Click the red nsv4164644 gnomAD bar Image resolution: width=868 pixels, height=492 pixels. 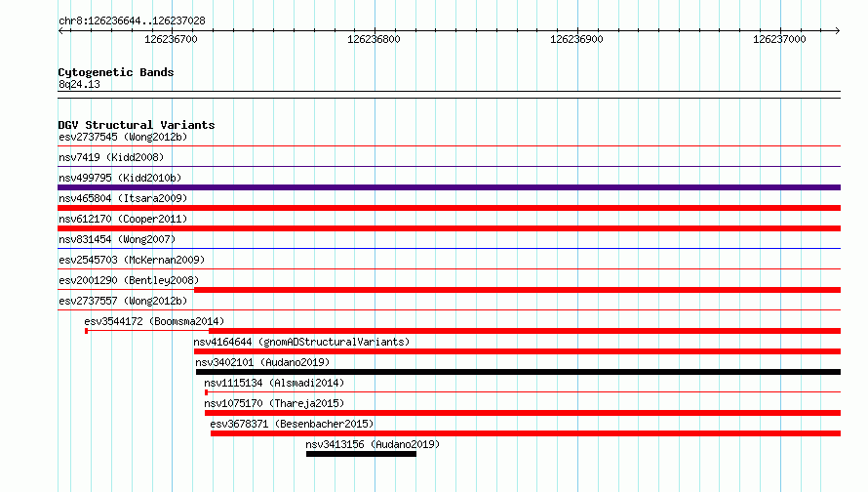coord(517,351)
